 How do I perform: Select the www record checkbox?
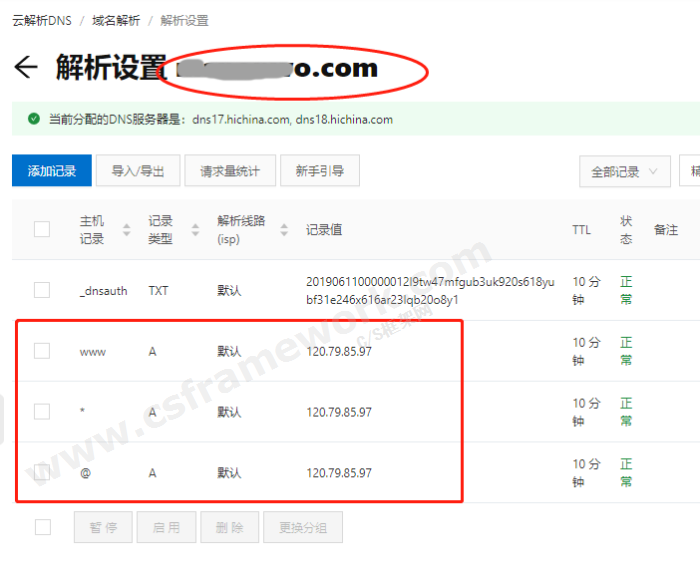(42, 351)
